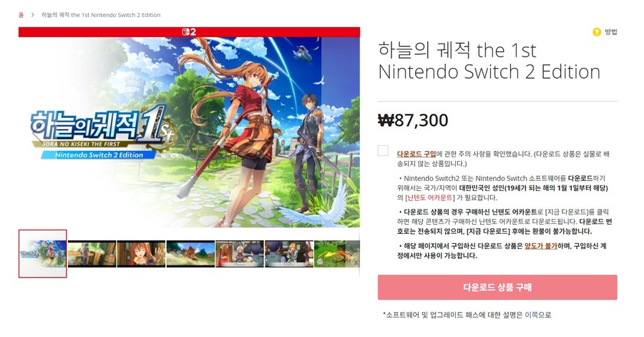This screenshot has height=337, width=644.
Task: Check the download purchase notice confirmation checkbox
Action: pyautogui.click(x=384, y=151)
